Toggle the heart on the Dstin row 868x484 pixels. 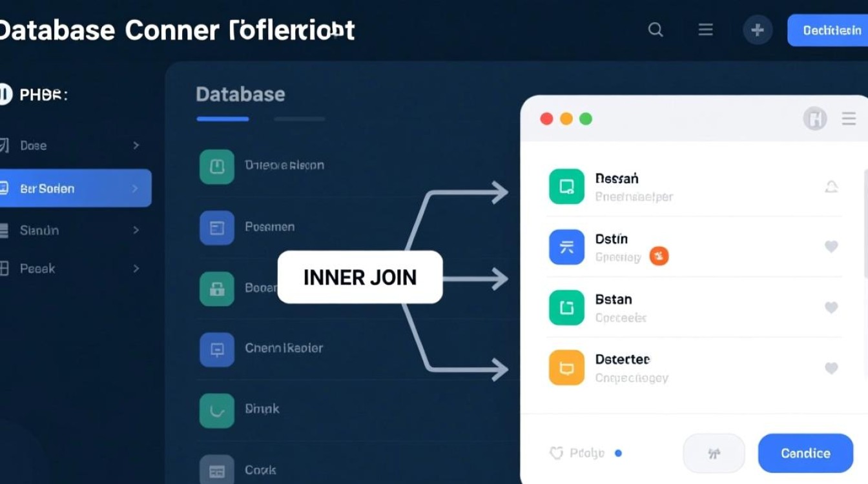pyautogui.click(x=831, y=247)
